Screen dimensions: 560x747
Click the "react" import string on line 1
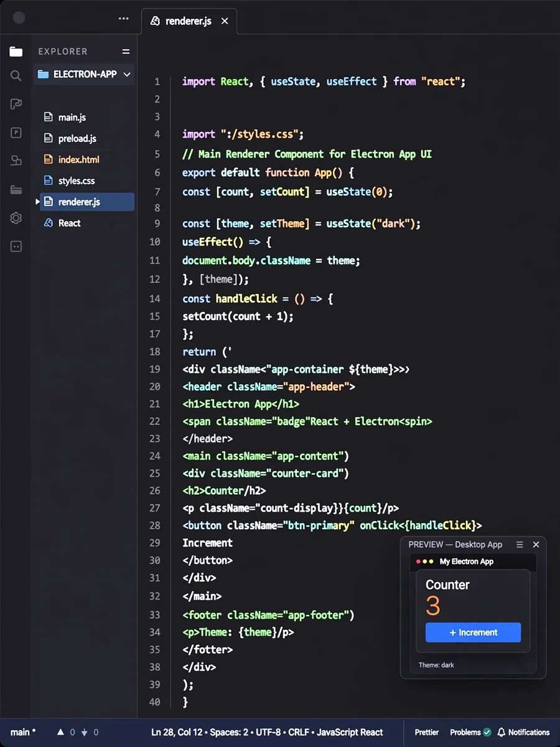coord(441,82)
